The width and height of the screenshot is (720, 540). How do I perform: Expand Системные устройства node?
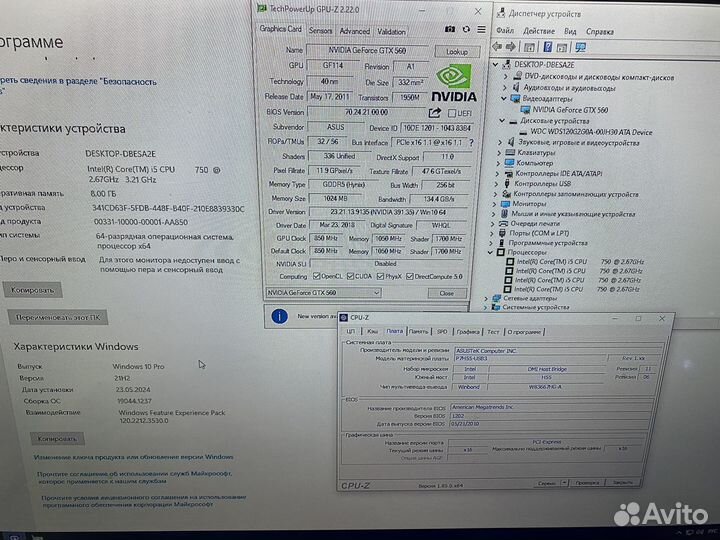tap(485, 307)
